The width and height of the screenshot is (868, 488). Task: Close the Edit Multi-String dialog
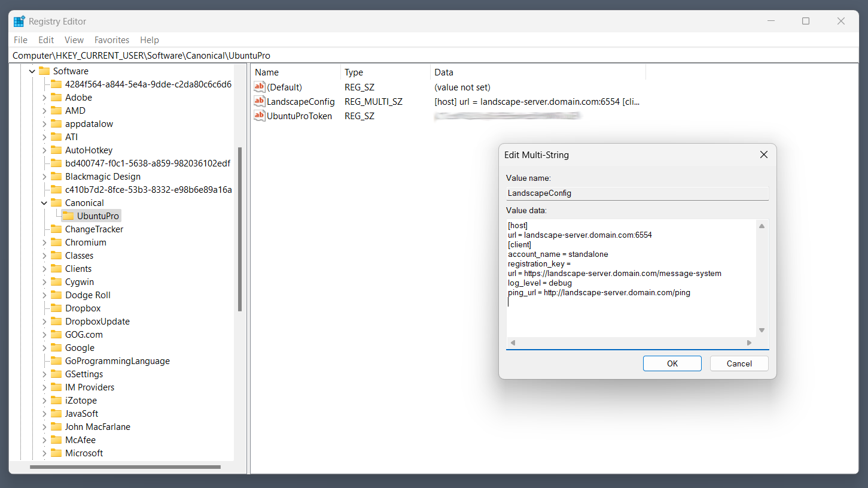763,154
